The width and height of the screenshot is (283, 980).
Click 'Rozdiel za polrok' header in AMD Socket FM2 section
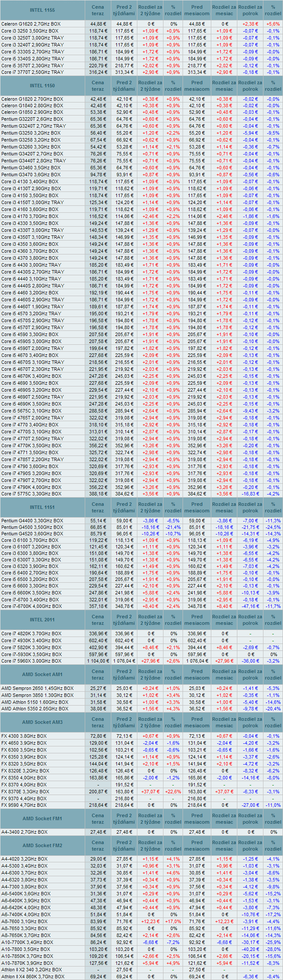pyautogui.click(x=250, y=845)
